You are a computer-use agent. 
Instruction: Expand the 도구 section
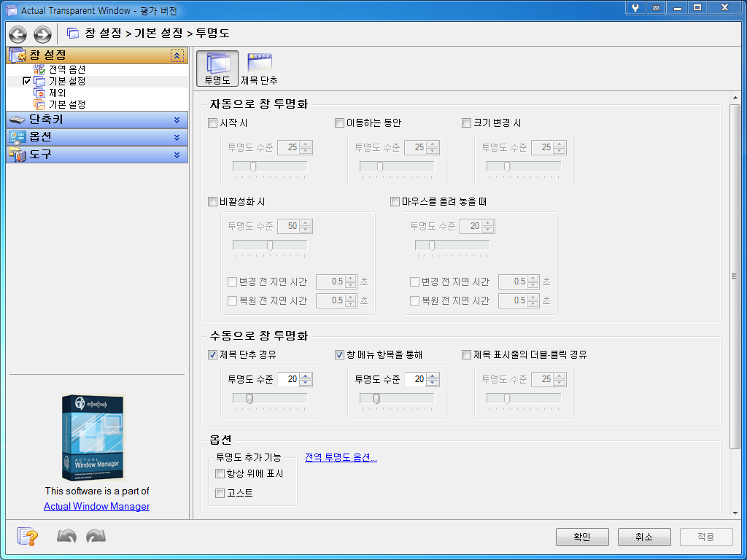pyautogui.click(x=177, y=155)
